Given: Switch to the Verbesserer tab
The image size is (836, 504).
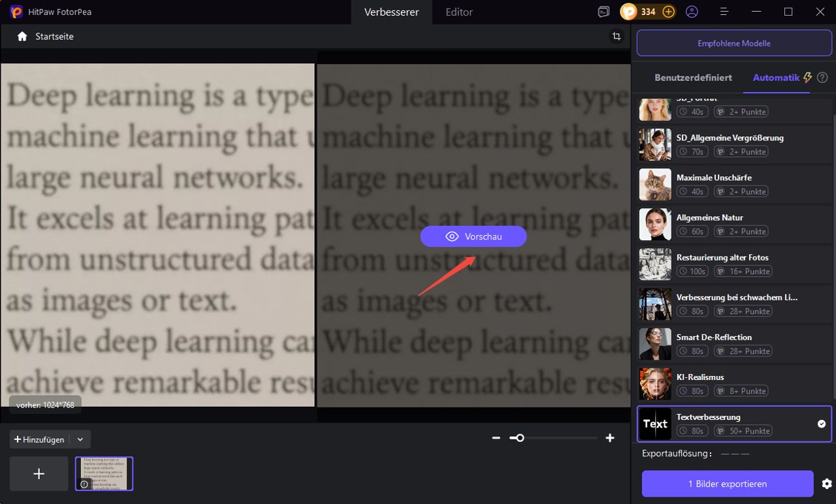Looking at the screenshot, I should tap(391, 12).
